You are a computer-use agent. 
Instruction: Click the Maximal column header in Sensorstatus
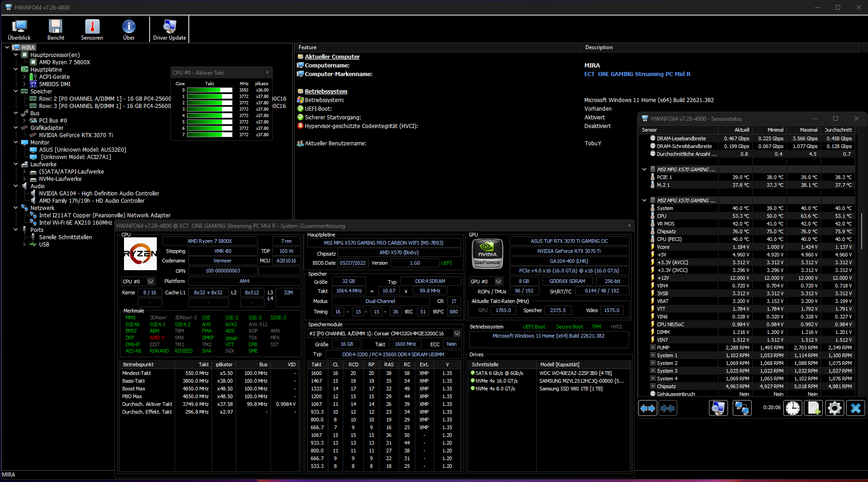tap(804, 130)
